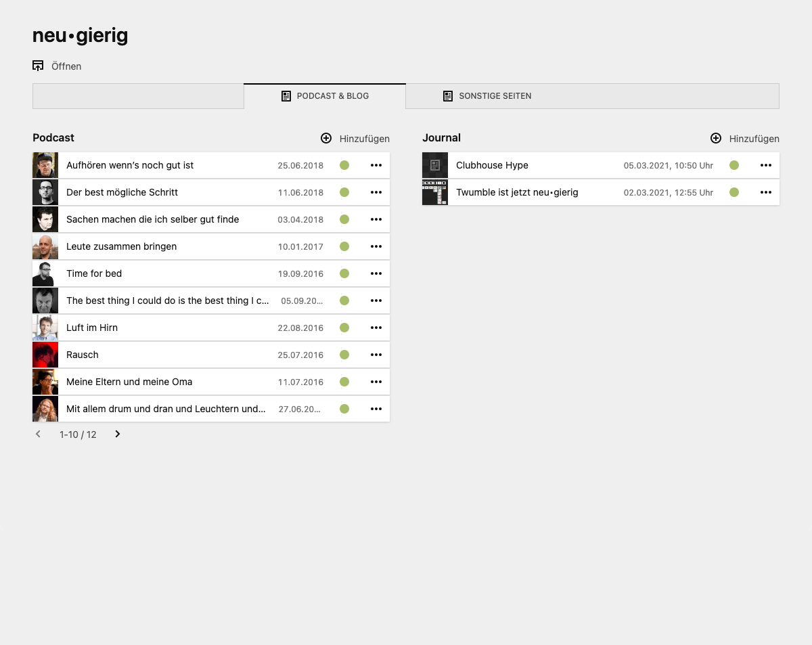
Task: Toggle the green status dot for "Aufhören wenn's noch gut ist"
Action: pos(344,165)
